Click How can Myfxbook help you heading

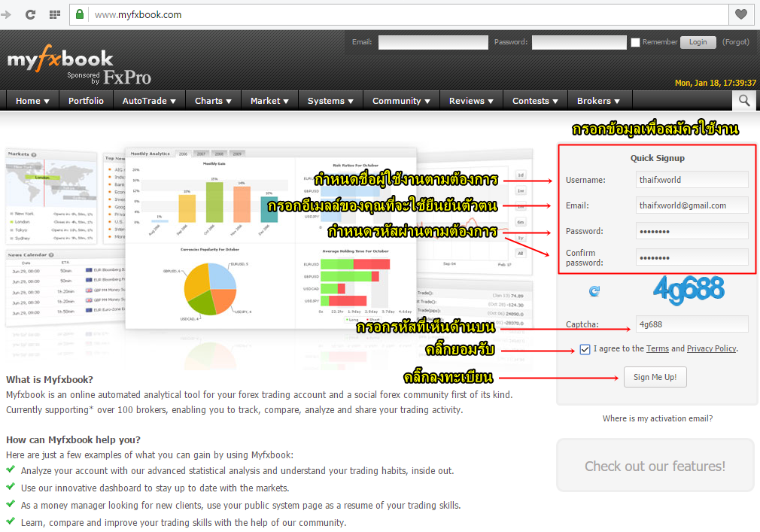tap(73, 440)
